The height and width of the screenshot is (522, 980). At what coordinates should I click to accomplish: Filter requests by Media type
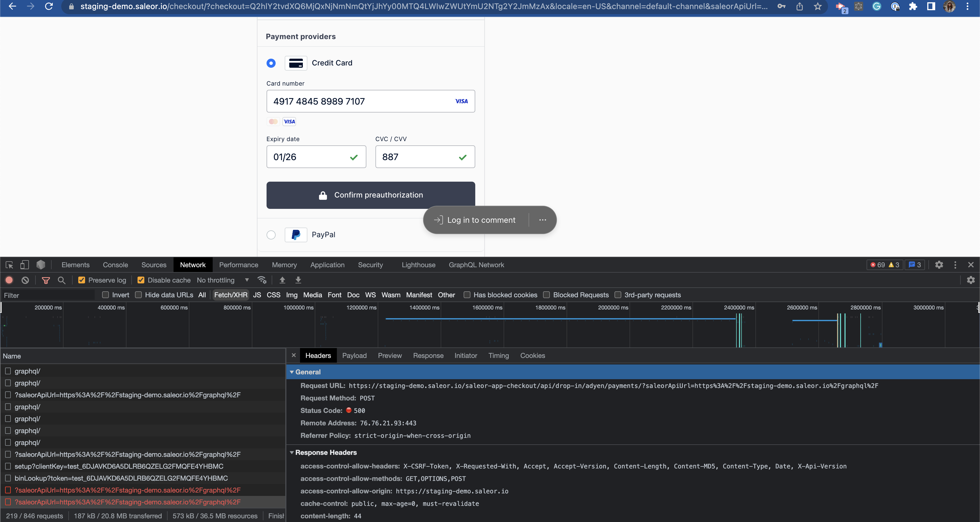click(312, 295)
